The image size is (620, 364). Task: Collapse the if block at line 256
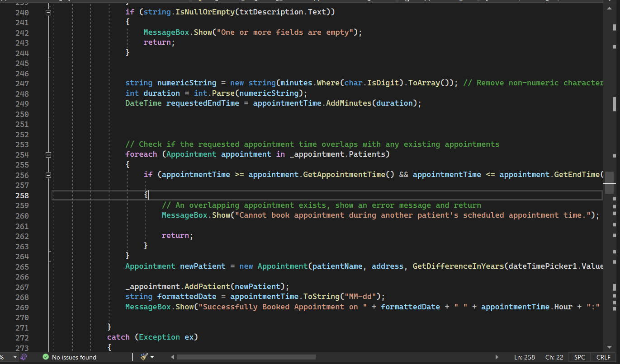48,175
